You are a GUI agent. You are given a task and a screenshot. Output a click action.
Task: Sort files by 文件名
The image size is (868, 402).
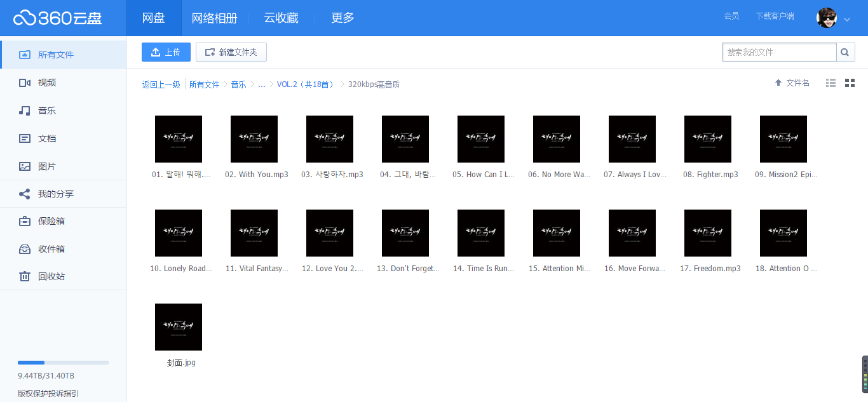[x=792, y=83]
